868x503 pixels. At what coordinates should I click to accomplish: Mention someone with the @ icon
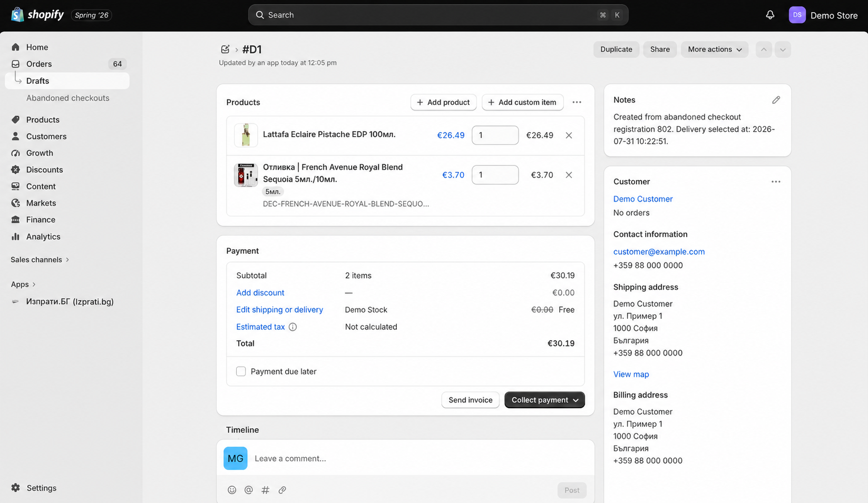249,490
